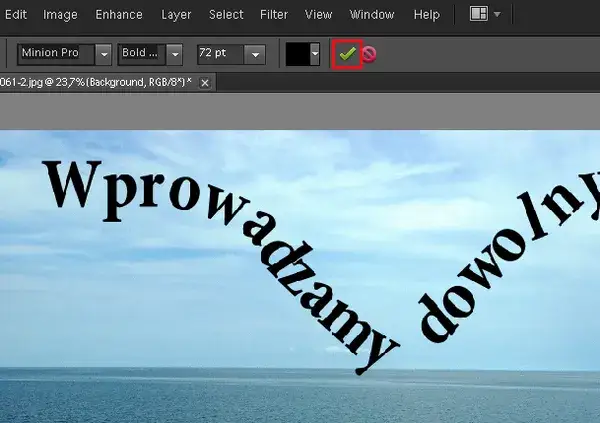Click the Bold font style field

click(142, 54)
